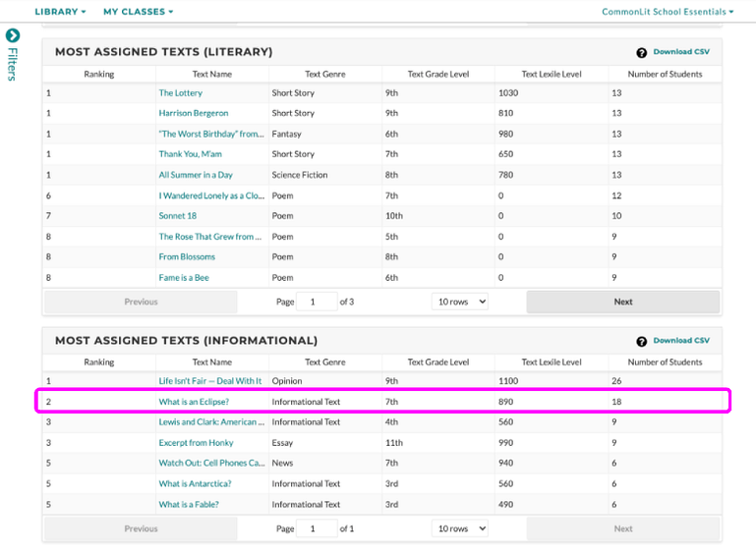Image resolution: width=756 pixels, height=554 pixels.
Task: Open The Lottery text link
Action: tap(180, 93)
